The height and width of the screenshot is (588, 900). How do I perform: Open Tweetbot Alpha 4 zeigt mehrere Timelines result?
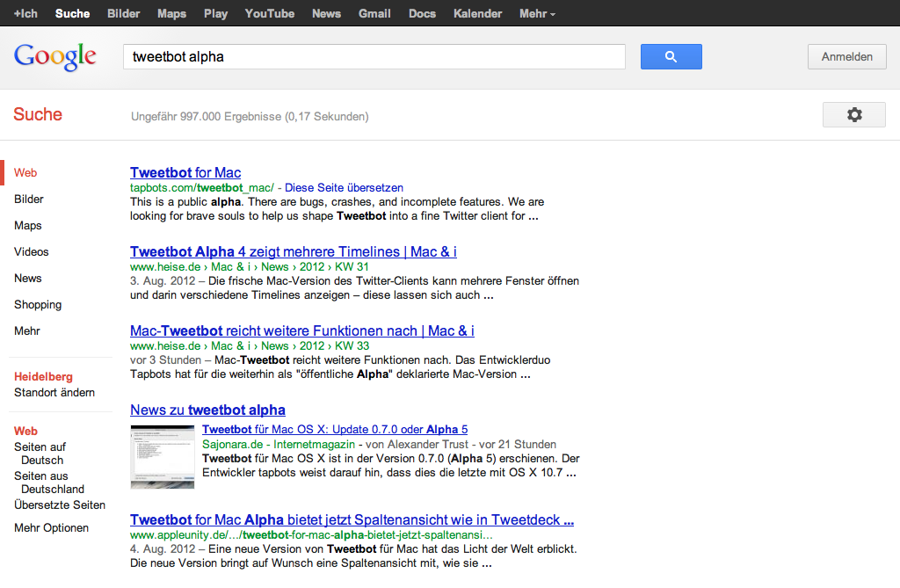point(294,252)
